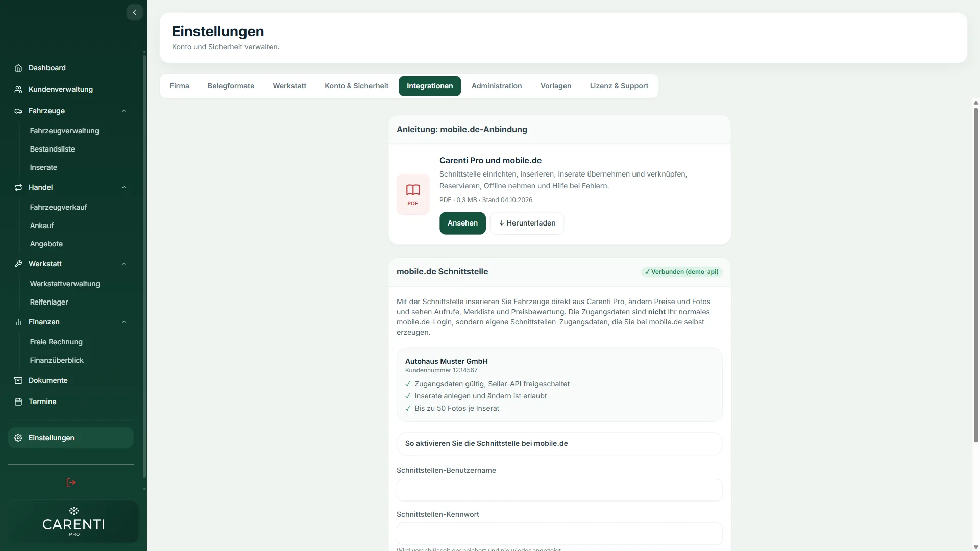Open Fahrzeugverkauf in the sidebar

point(58,207)
